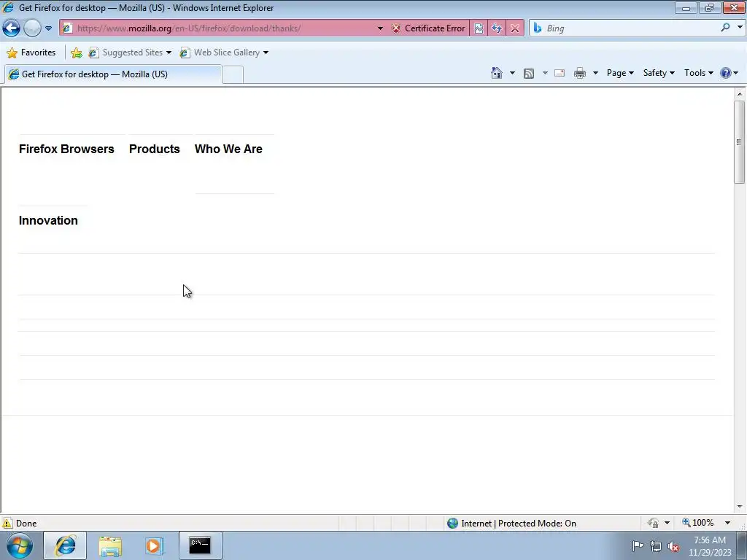747x560 pixels.
Task: Open the recent pages dropdown arrow
Action: pyautogui.click(x=49, y=28)
